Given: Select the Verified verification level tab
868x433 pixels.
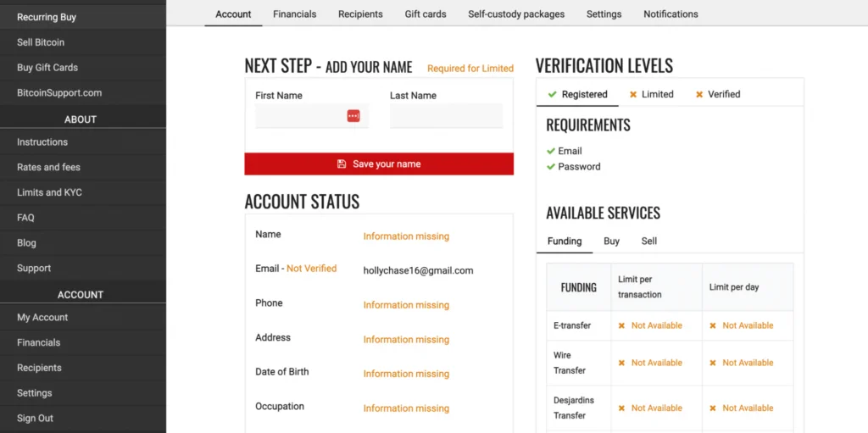Looking at the screenshot, I should 718,94.
